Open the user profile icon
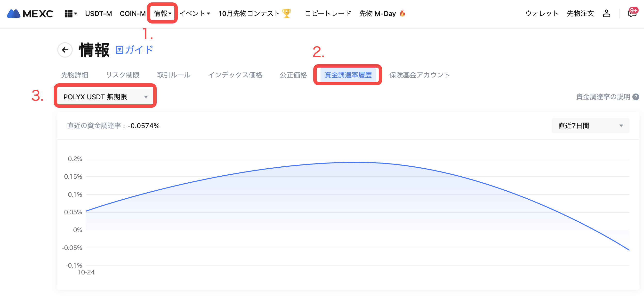Image resolution: width=644 pixels, height=296 pixels. [606, 14]
